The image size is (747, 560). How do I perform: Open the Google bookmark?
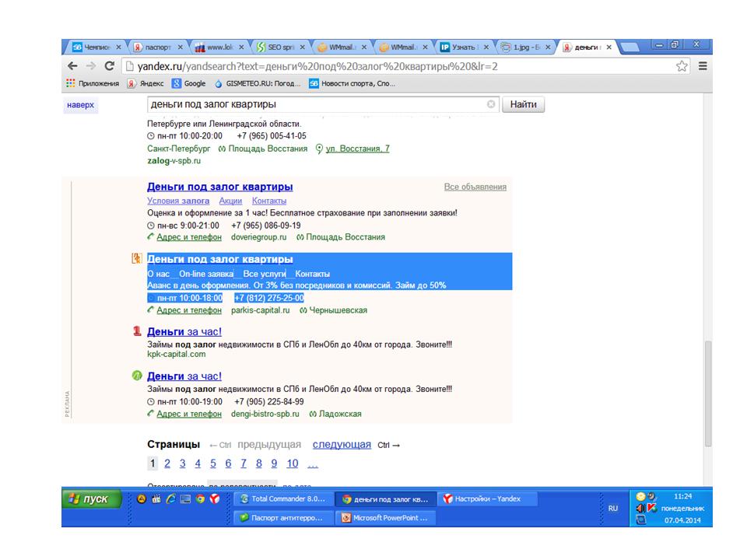pyautogui.click(x=189, y=83)
